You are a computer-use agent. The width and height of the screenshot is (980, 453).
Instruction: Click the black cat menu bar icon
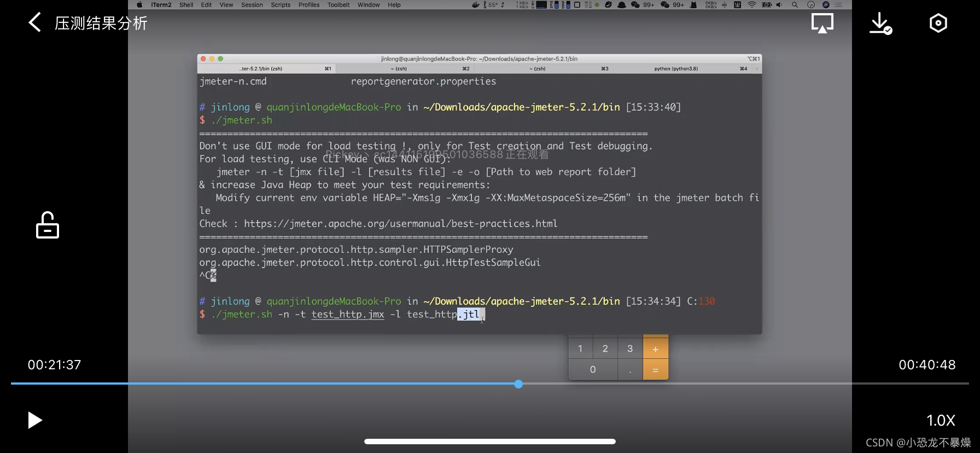(x=693, y=5)
